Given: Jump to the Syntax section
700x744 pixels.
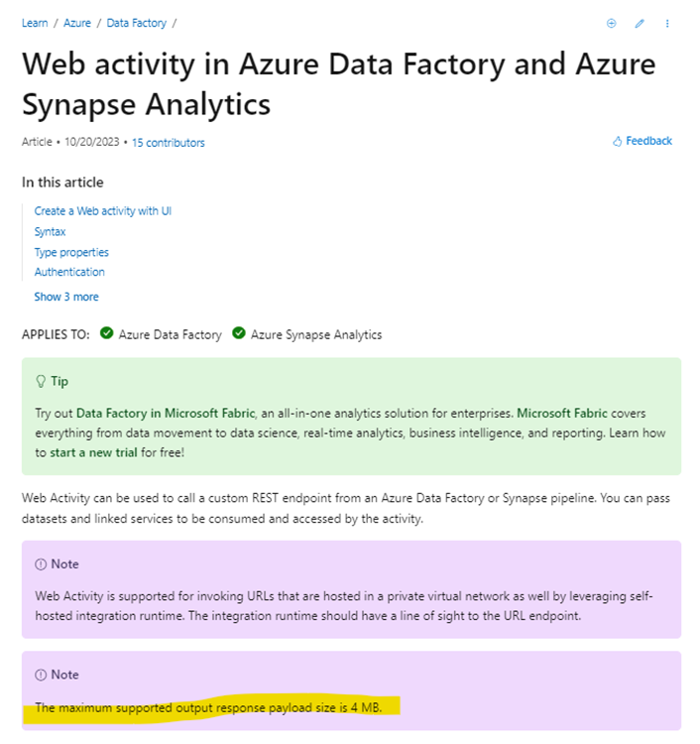Looking at the screenshot, I should (x=50, y=232).
